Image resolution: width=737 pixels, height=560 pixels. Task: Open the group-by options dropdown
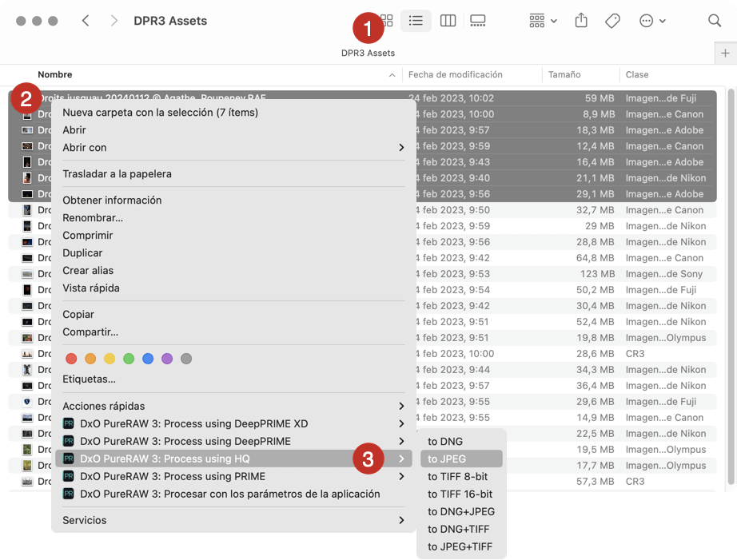click(x=543, y=21)
